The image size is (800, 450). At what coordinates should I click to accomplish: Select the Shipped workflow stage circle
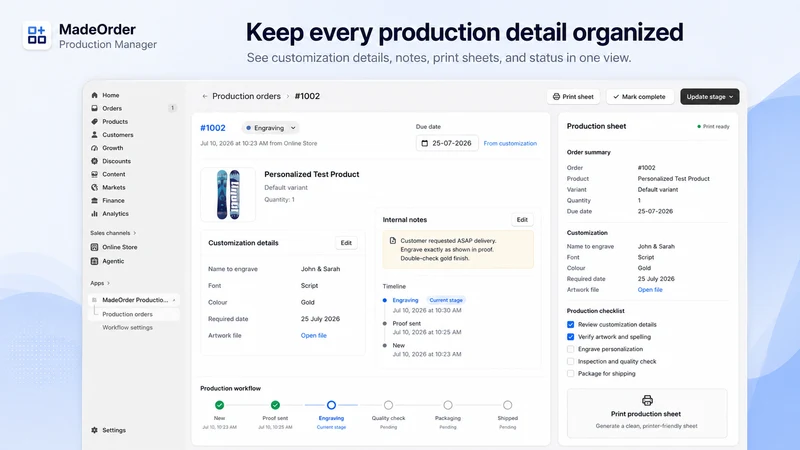click(x=507, y=405)
